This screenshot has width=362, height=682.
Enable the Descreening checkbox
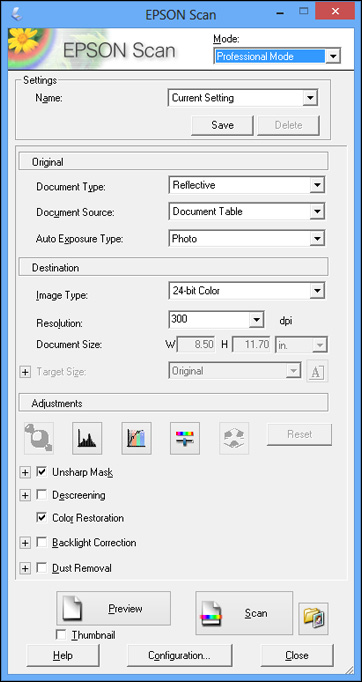point(42,495)
